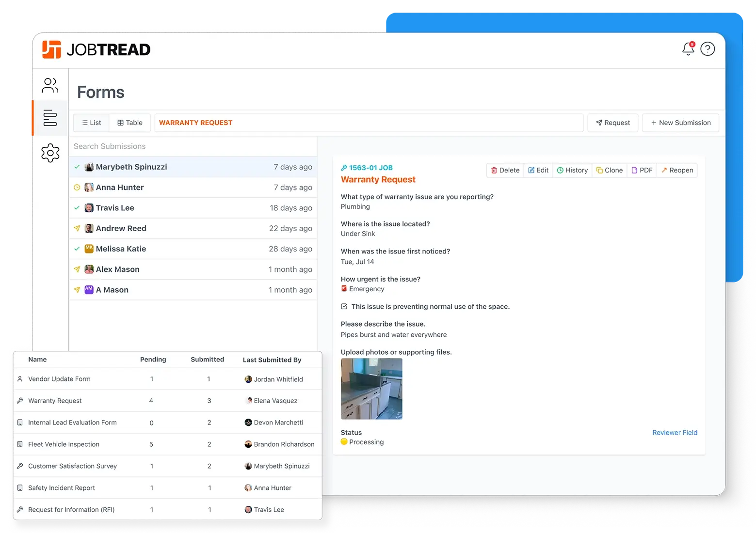Toggle 'preventing normal use' checkbox

pyautogui.click(x=344, y=306)
